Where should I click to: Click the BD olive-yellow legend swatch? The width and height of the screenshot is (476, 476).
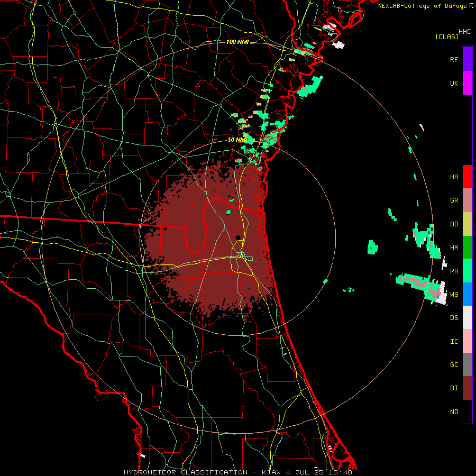click(x=467, y=224)
